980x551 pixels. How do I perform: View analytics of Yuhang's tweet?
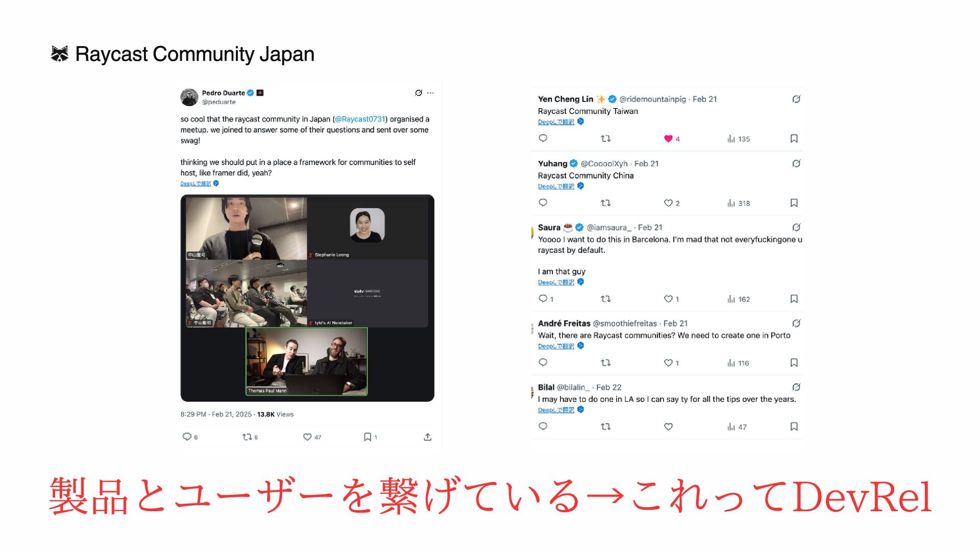(739, 203)
